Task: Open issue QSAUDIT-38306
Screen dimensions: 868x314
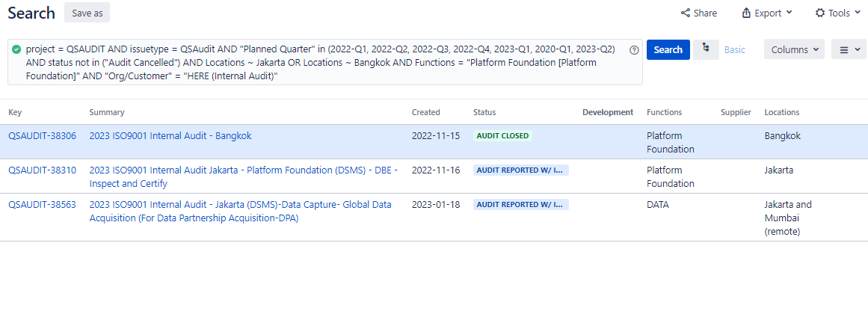Action: coord(42,135)
